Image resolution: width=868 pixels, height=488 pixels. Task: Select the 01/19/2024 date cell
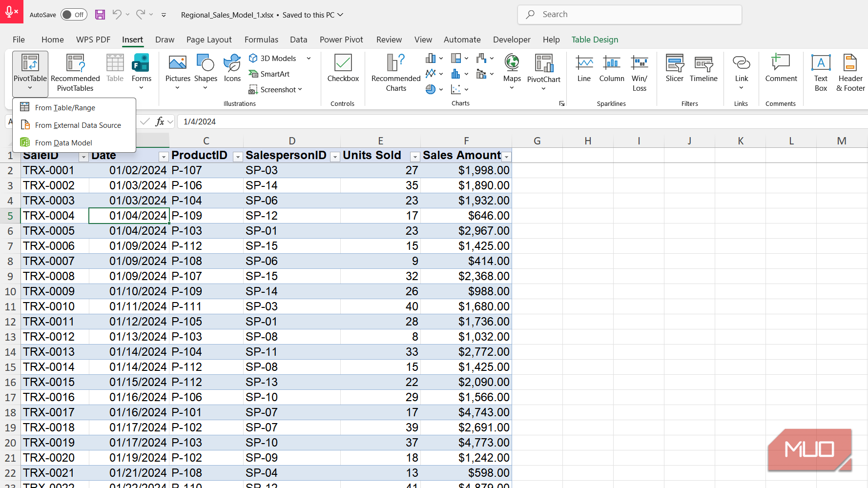(x=129, y=458)
